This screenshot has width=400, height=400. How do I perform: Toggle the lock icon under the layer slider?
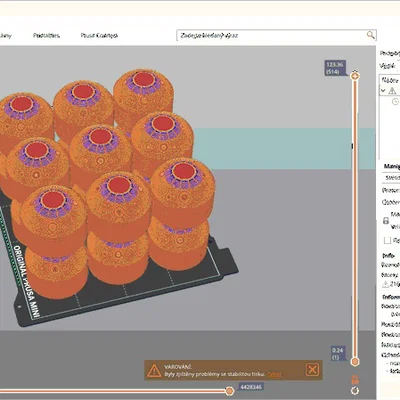pyautogui.click(x=355, y=379)
